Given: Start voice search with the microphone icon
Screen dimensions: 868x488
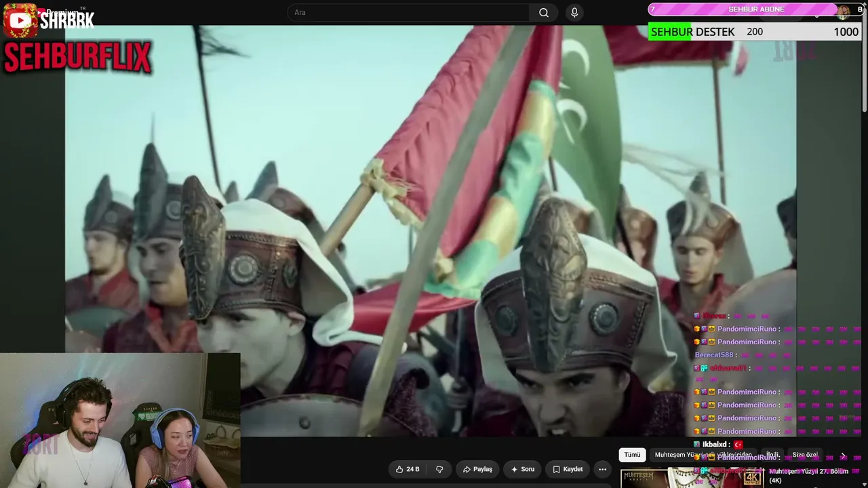Looking at the screenshot, I should tap(574, 13).
